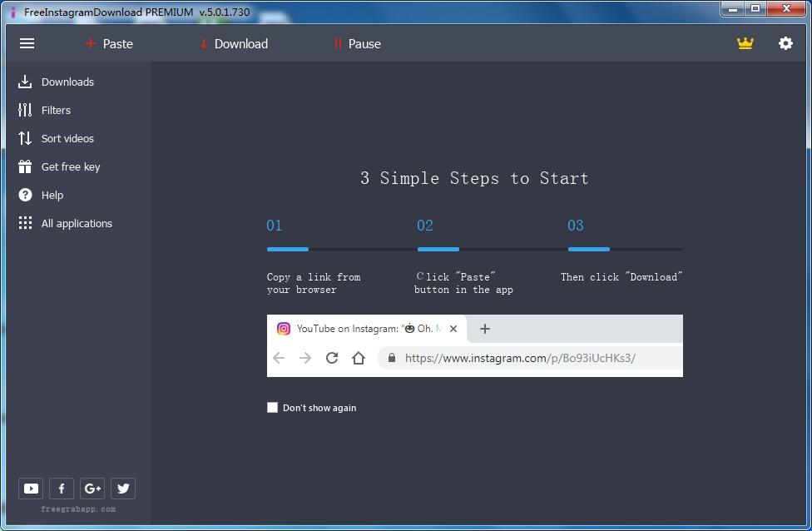The height and width of the screenshot is (531, 812).
Task: Click step number 02
Action: pyautogui.click(x=424, y=226)
